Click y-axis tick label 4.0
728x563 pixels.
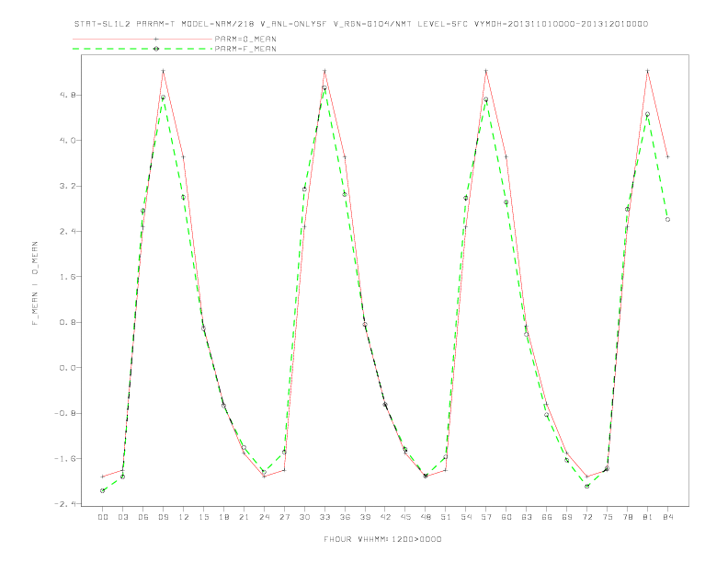(x=67, y=140)
